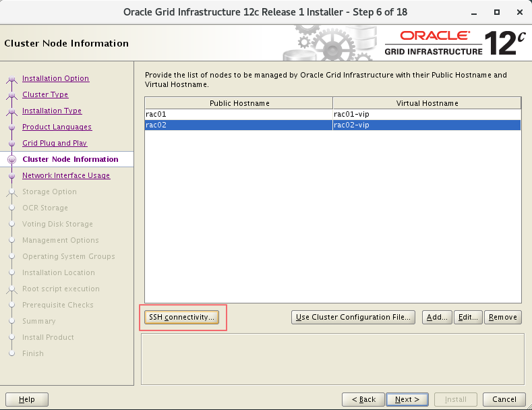
Task: Sort by Public Hostname column header
Action: pyautogui.click(x=239, y=103)
